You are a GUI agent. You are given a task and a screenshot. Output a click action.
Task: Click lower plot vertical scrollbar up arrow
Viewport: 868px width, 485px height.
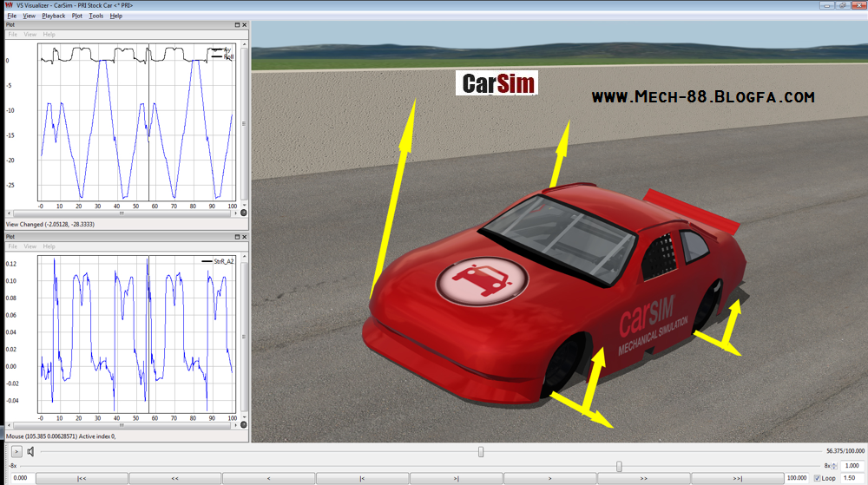pyautogui.click(x=244, y=257)
